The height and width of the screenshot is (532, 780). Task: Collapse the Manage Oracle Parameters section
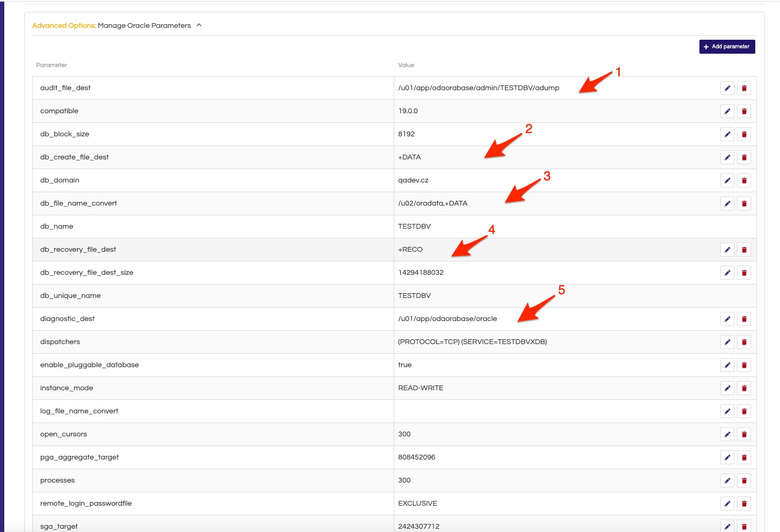click(x=199, y=25)
